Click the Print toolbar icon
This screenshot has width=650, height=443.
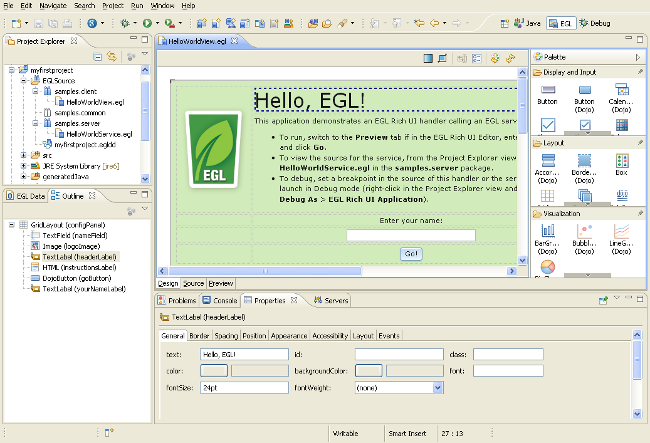click(67, 23)
